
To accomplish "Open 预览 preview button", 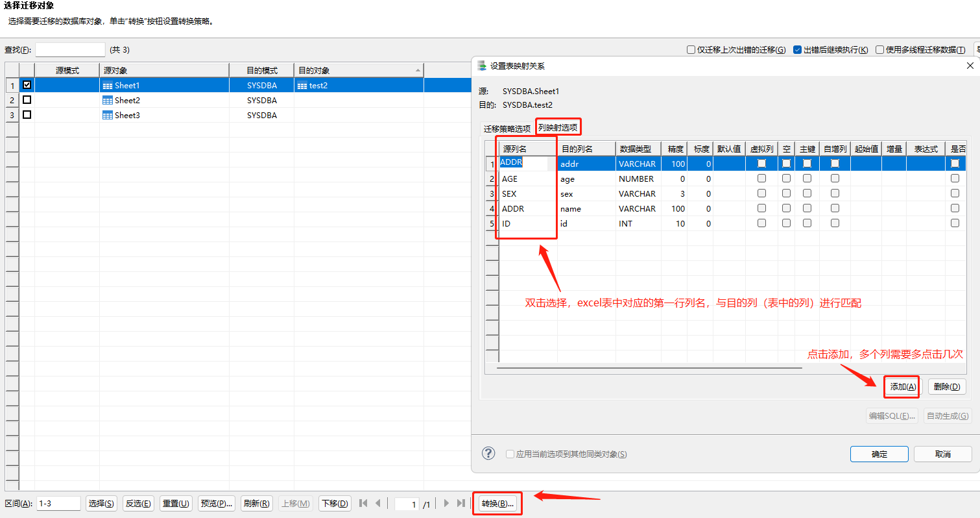I will tap(217, 504).
